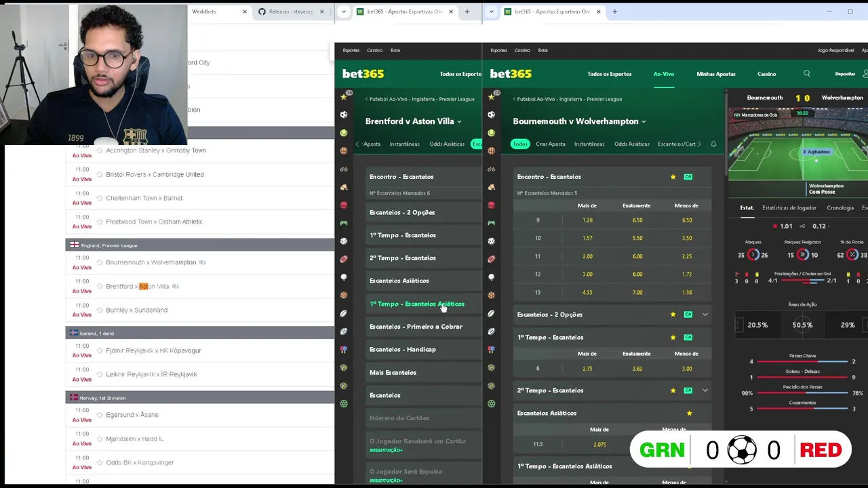
Task: Open Favorites star in Bournemouth window sidebar
Action: [x=491, y=97]
